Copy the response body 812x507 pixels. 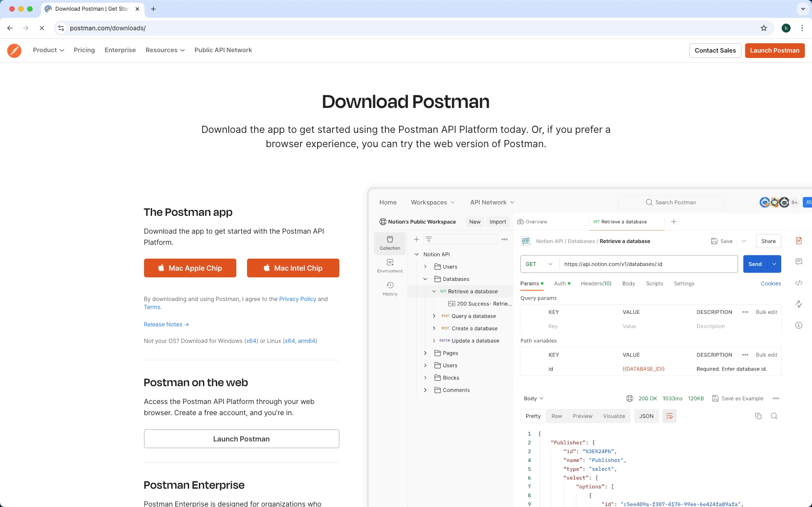click(757, 416)
